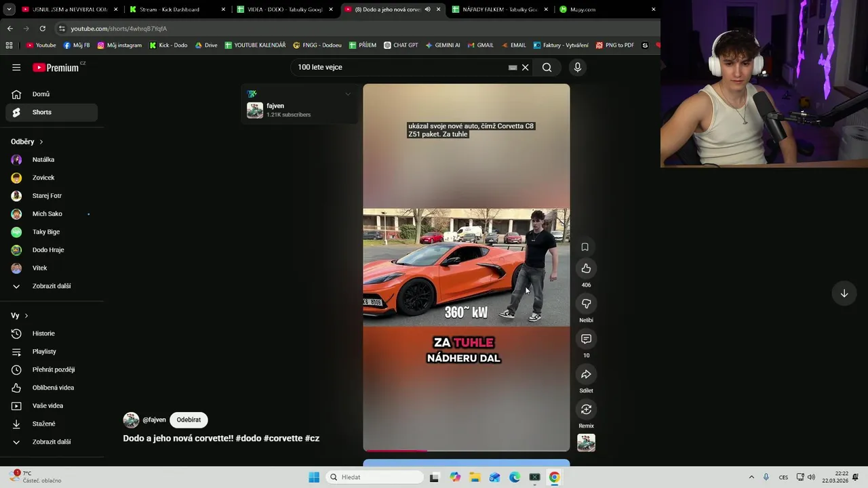
Task: Share the short via Sdílet
Action: tap(586, 374)
